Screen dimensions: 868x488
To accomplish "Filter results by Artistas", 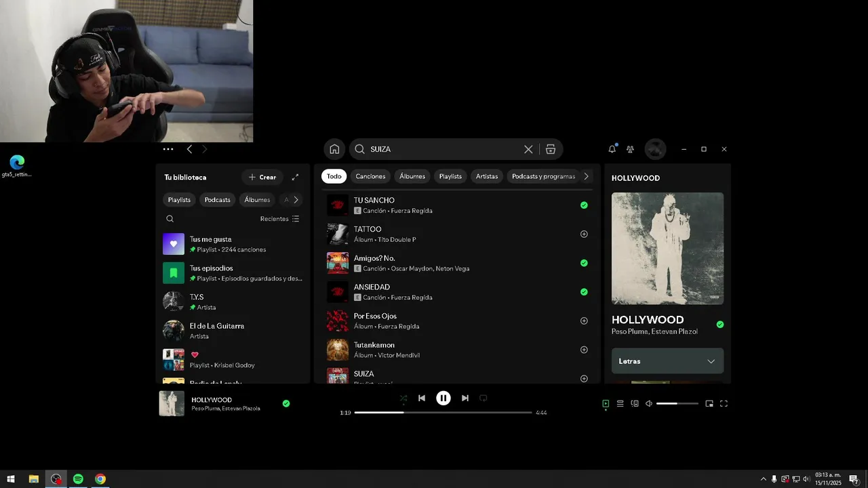I will click(487, 176).
